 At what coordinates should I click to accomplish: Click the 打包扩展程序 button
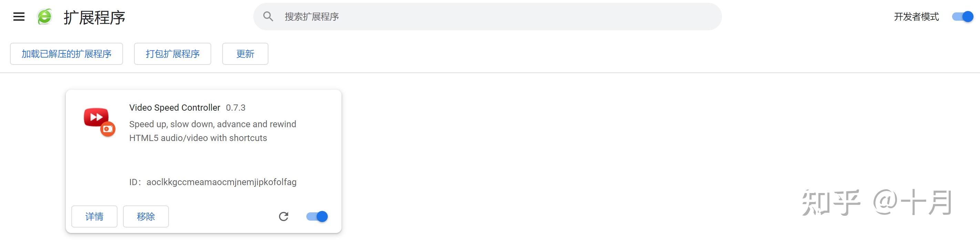[172, 54]
